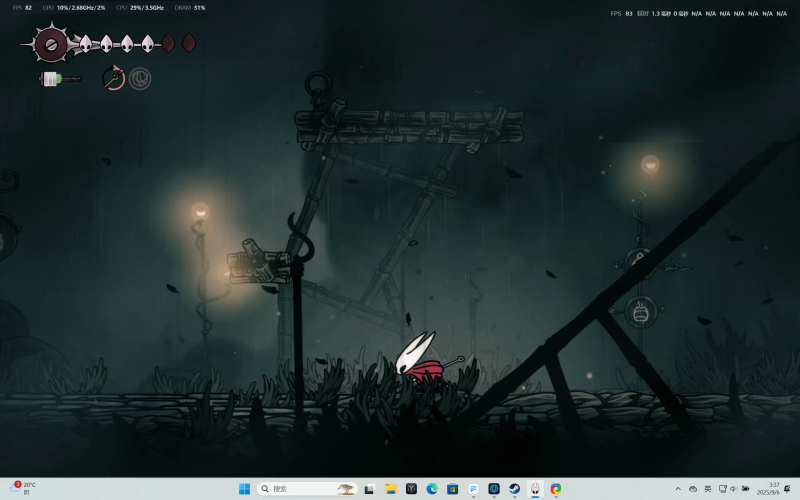
Task: Switch to the Silksong game taskbar icon
Action: click(x=535, y=489)
